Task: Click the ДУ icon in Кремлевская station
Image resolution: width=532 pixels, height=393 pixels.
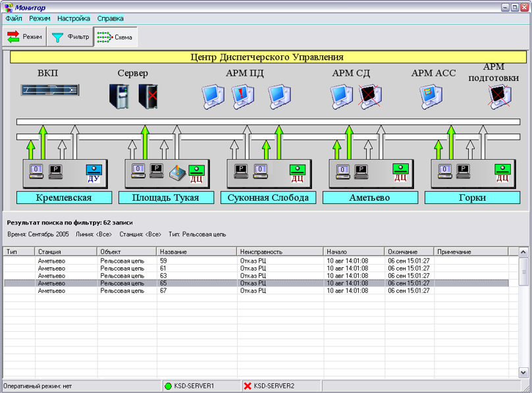Action: click(x=93, y=173)
